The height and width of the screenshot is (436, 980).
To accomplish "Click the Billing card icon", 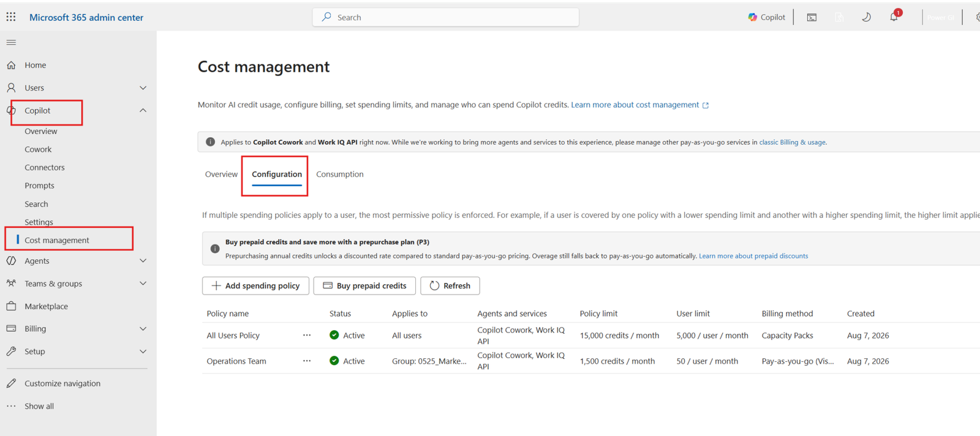I will click(11, 329).
